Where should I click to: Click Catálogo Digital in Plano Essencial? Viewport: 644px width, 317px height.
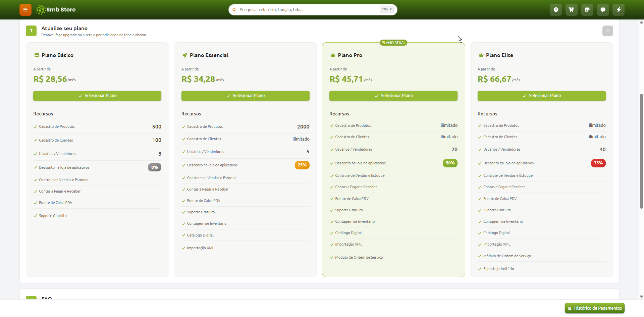[200, 235]
